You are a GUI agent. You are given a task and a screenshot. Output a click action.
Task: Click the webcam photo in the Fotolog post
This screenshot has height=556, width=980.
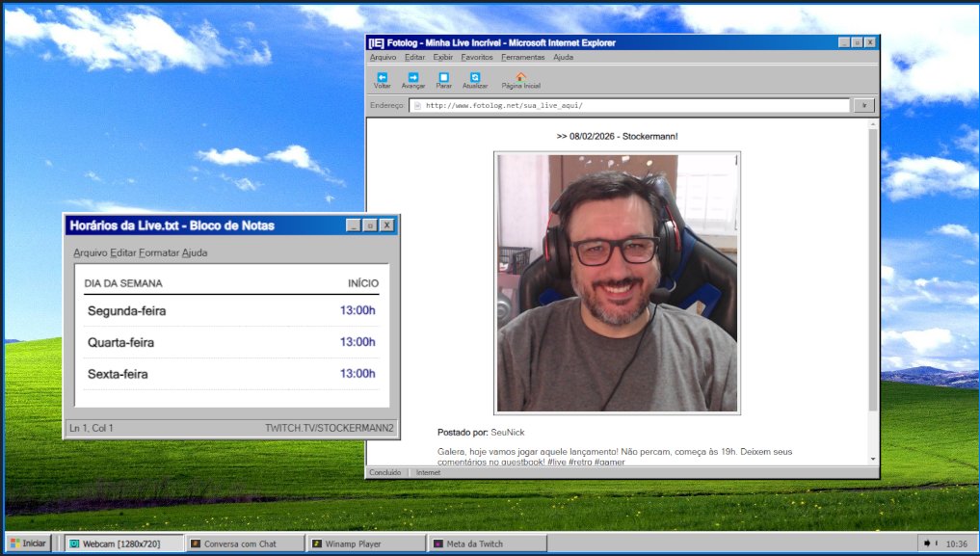(617, 283)
